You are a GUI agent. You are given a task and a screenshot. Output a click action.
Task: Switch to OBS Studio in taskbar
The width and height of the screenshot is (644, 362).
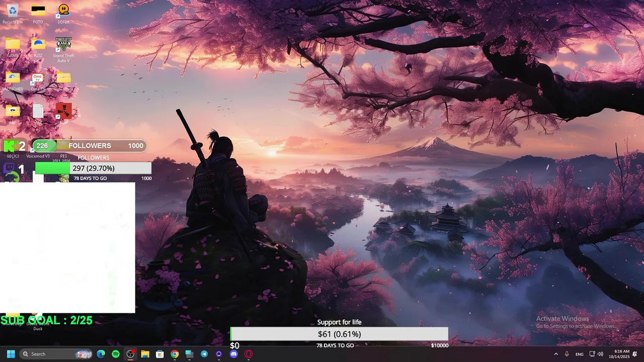(x=130, y=354)
